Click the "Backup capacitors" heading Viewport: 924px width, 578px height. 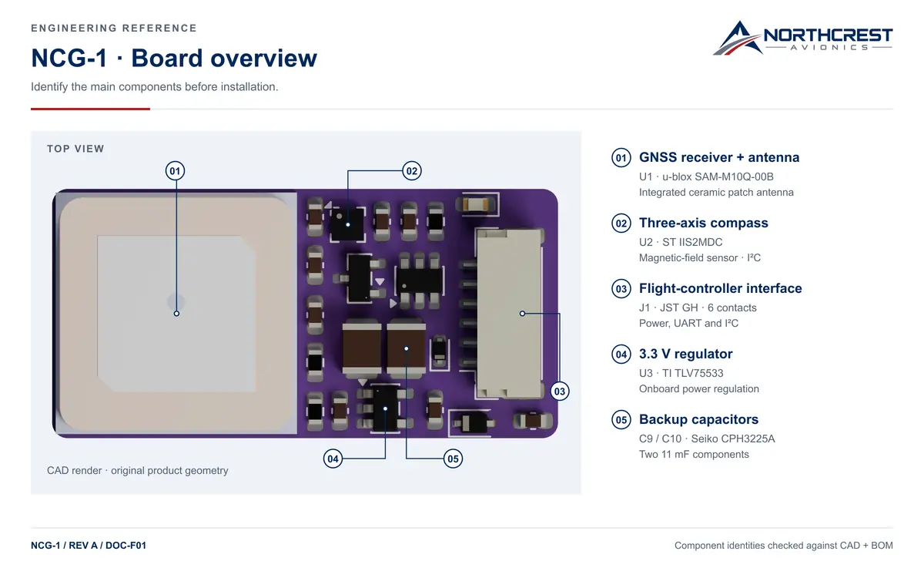pyautogui.click(x=698, y=419)
